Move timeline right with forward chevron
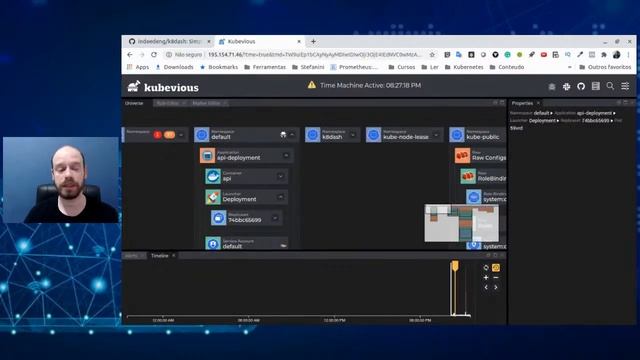The height and width of the screenshot is (360, 640). [496, 287]
